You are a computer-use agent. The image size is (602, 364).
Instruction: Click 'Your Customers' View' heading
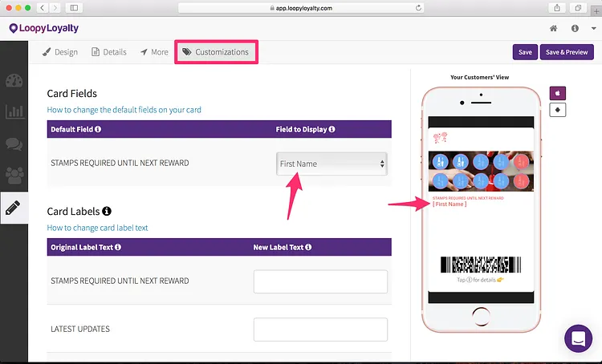pos(479,77)
